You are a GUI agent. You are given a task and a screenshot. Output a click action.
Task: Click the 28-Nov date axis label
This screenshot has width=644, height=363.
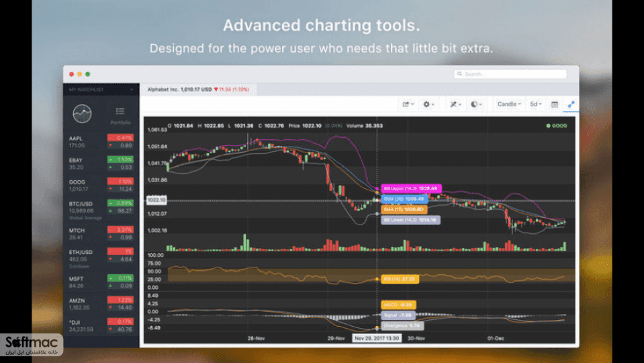tap(257, 338)
